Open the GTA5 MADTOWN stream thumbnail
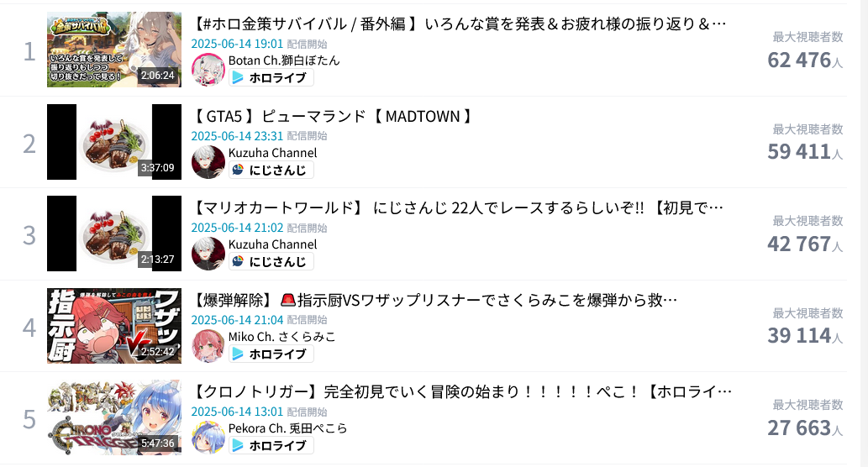Image resolution: width=868 pixels, height=467 pixels. tap(114, 142)
